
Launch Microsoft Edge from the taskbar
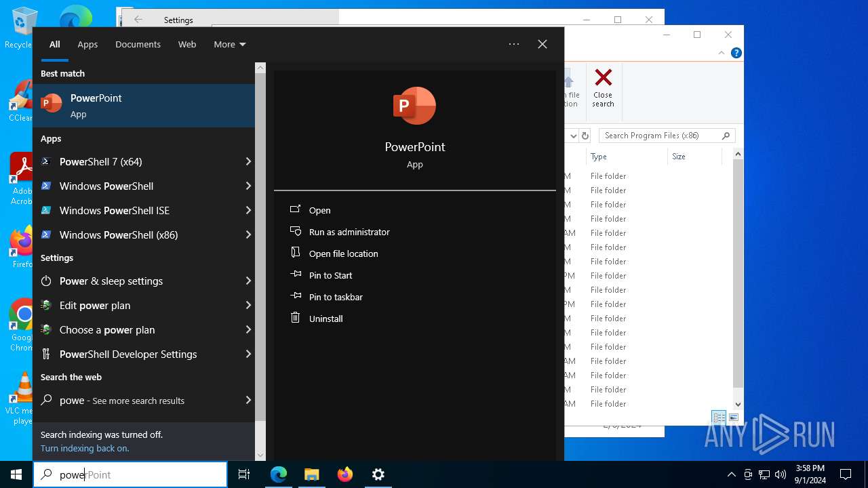[x=279, y=474]
